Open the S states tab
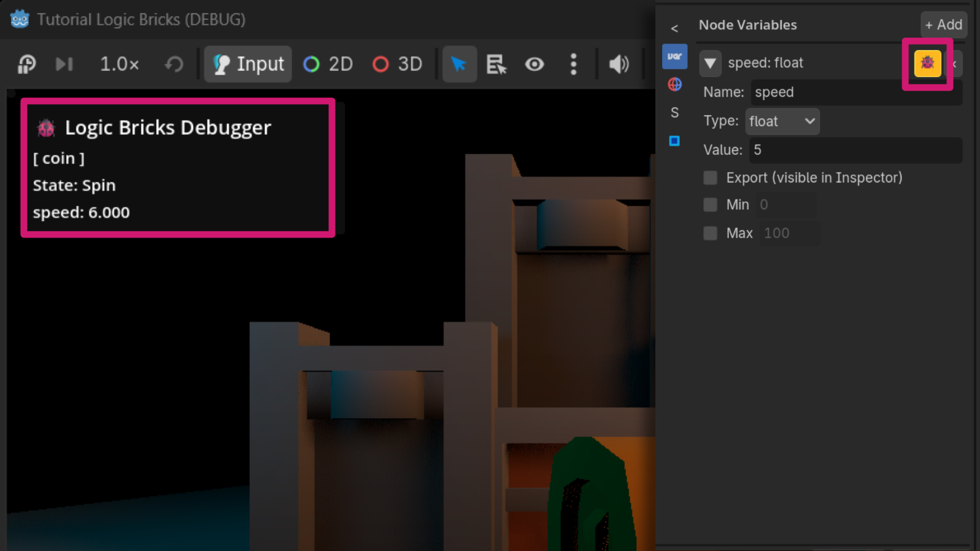The height and width of the screenshot is (551, 980). 674,113
